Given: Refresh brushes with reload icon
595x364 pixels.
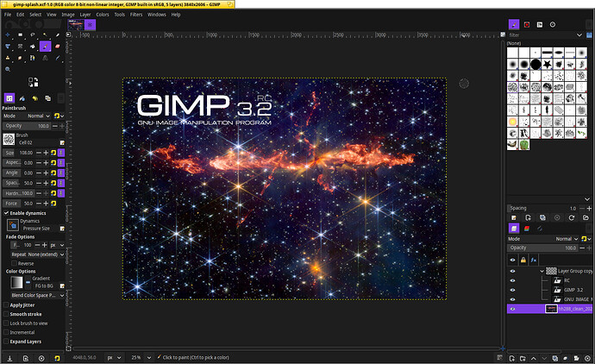Looking at the screenshot, I should (x=572, y=217).
